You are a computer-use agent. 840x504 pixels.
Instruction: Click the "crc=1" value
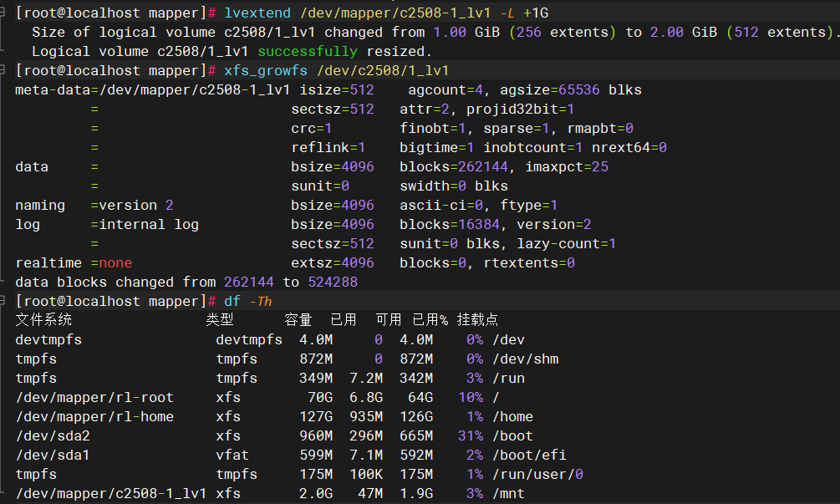[311, 129]
